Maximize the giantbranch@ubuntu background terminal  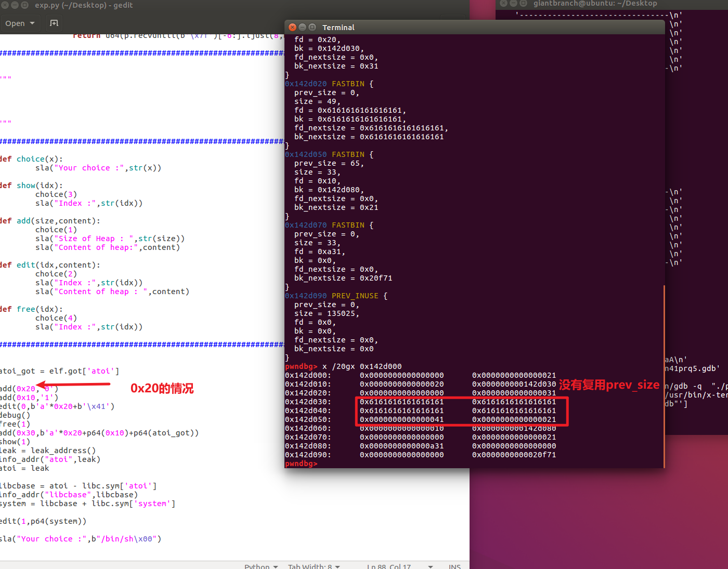pos(523,3)
